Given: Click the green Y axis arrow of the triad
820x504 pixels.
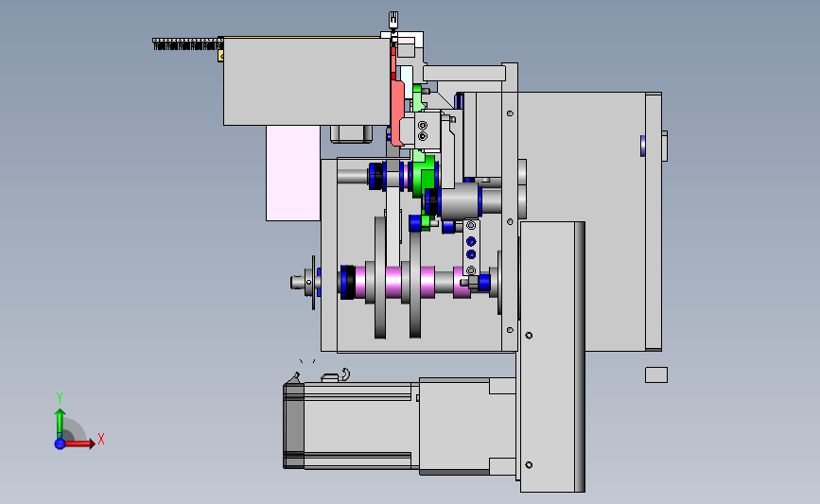Looking at the screenshot, I should tap(61, 424).
